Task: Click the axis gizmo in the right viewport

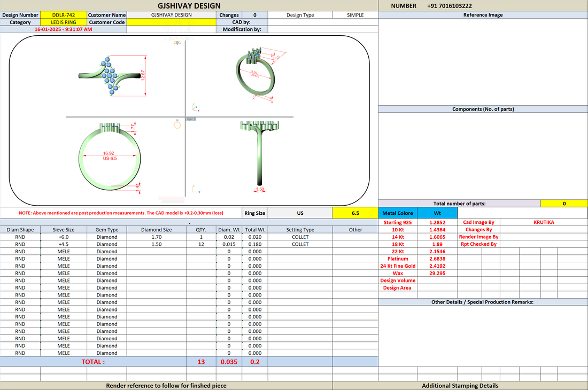Action: (x=196, y=189)
